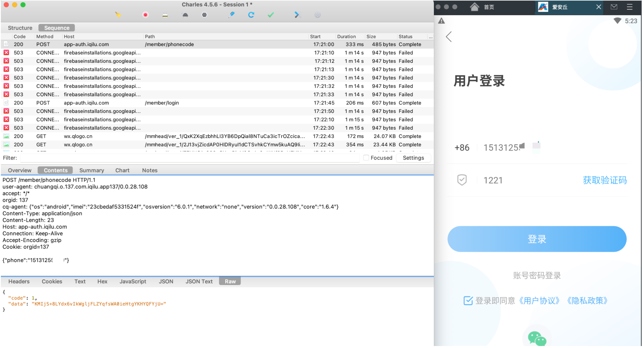Open the Tools wrench icon
The image size is (644, 348).
[298, 15]
